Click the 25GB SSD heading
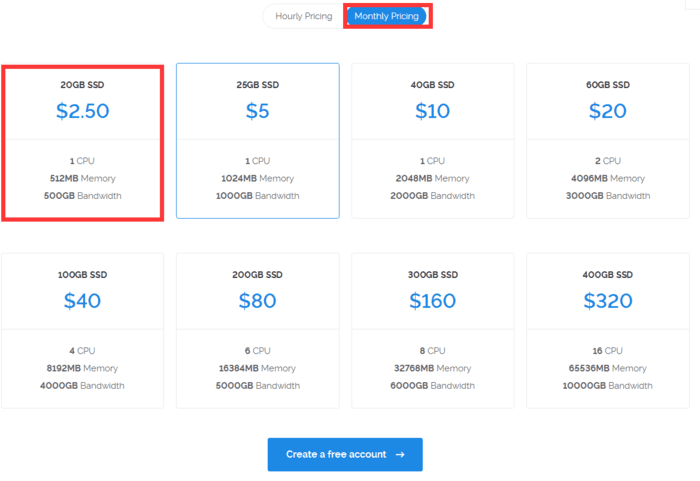Viewport: 700px width, 481px height. (x=258, y=85)
